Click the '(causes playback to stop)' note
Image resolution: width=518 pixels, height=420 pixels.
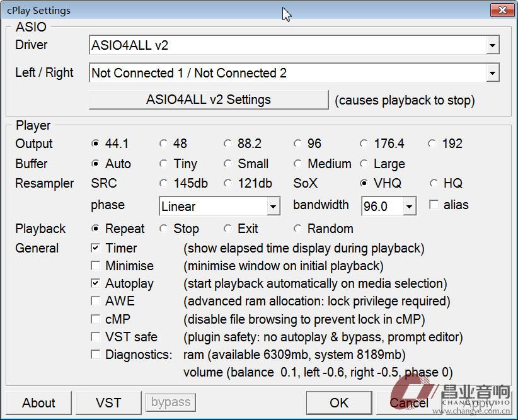[x=405, y=100]
